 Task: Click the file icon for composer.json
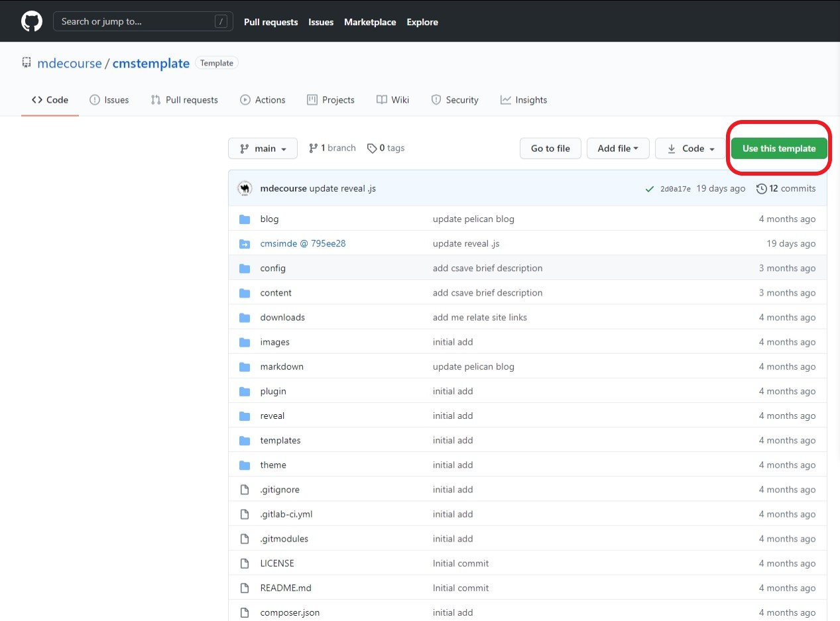[245, 612]
